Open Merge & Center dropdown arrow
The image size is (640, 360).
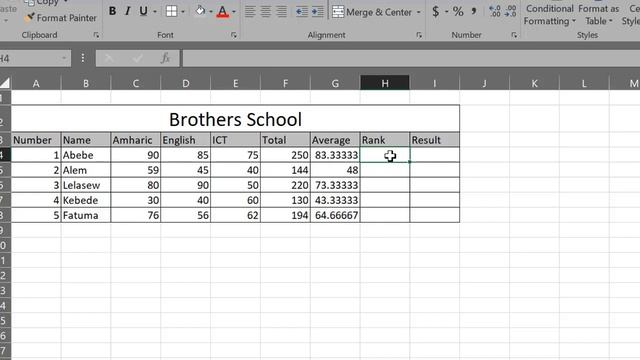point(419,12)
